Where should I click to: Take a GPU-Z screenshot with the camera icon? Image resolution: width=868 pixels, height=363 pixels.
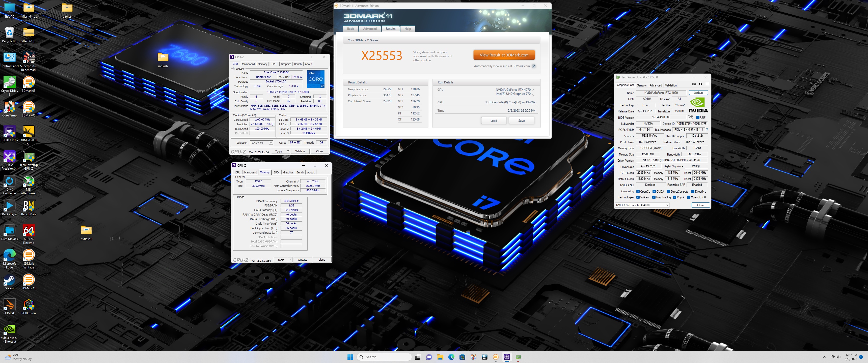[x=694, y=84]
